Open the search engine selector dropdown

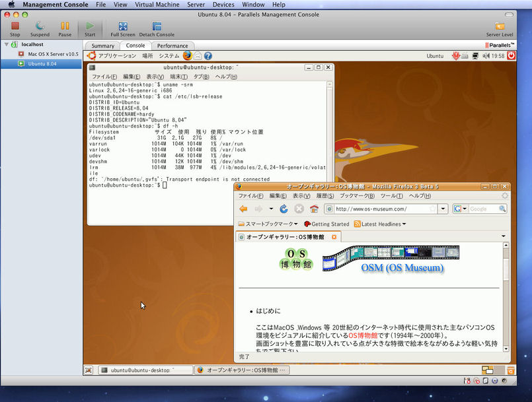pos(461,209)
